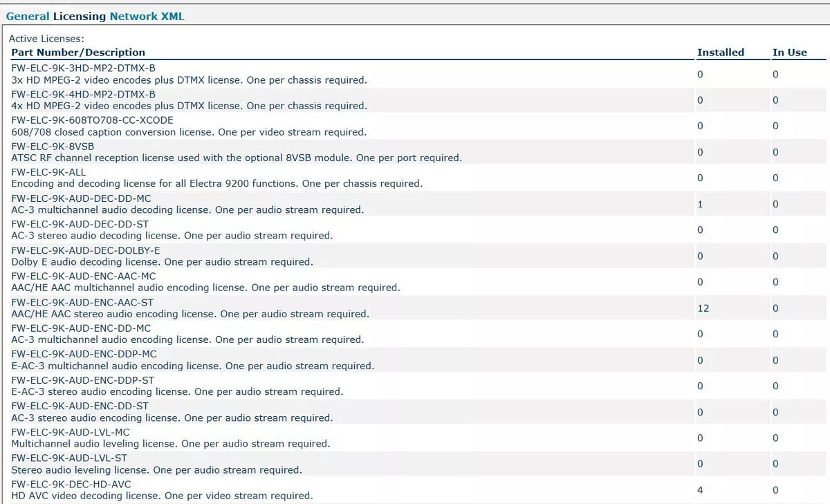Screen dimensions: 830x504
Task: Select part number FW-ELC-9K-AUD-ENC-DDP-ST
Action: click(x=83, y=380)
